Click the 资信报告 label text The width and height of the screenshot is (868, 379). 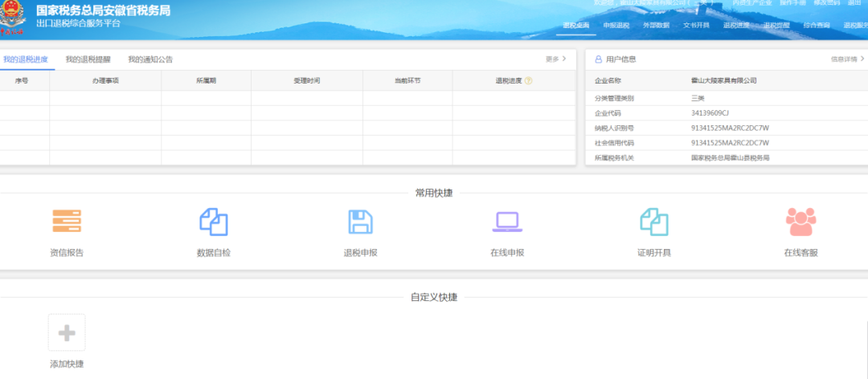coord(67,253)
